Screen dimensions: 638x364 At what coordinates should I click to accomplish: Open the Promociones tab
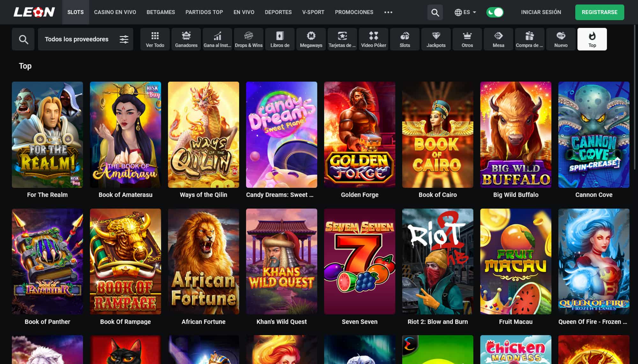click(354, 12)
